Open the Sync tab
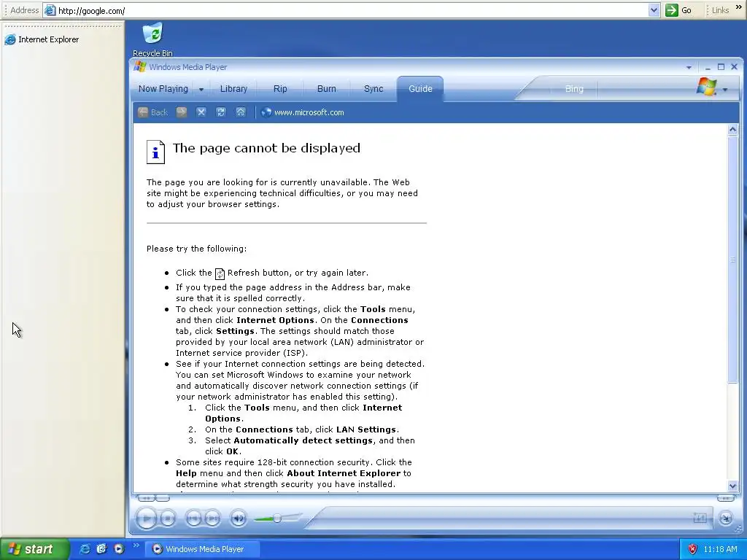The width and height of the screenshot is (747, 560). point(373,88)
